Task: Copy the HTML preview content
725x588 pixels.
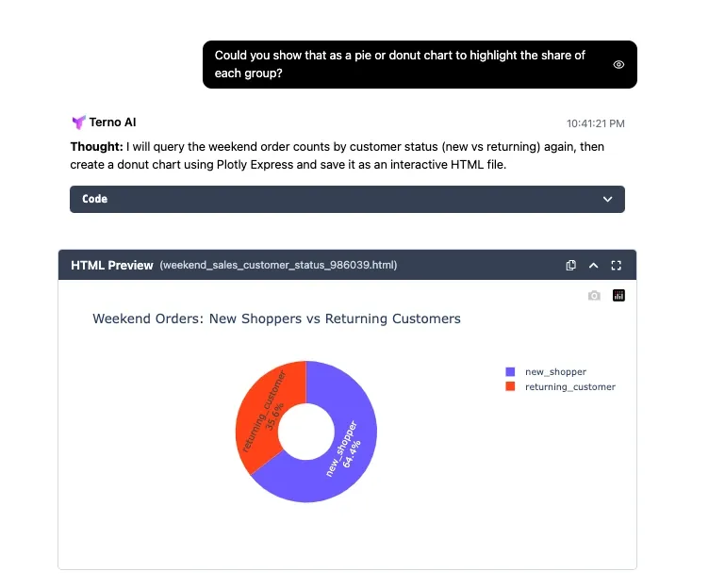Action: click(x=570, y=266)
